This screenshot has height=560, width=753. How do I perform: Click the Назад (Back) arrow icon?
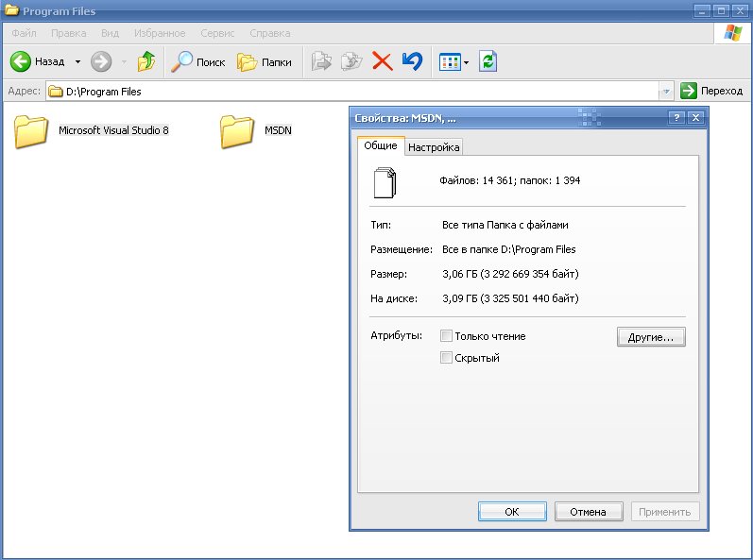22,62
